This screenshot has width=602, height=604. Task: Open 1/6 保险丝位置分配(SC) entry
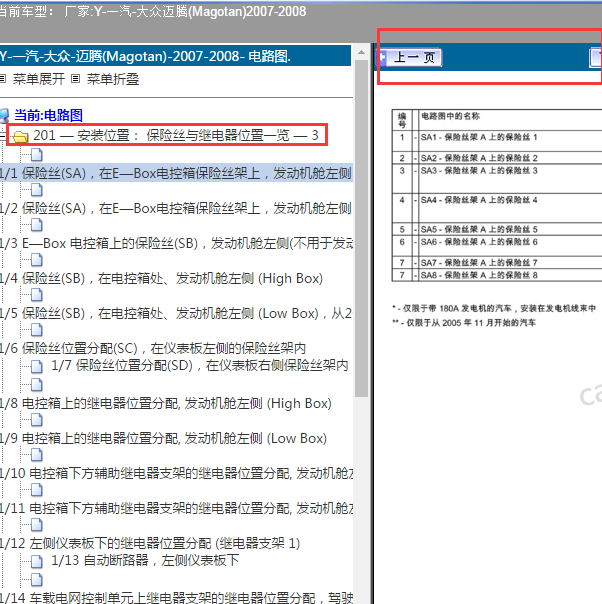pyautogui.click(x=153, y=348)
